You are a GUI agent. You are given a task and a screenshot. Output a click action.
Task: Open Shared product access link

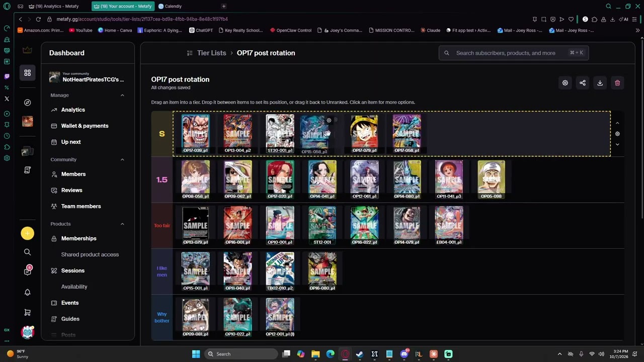tap(90, 254)
